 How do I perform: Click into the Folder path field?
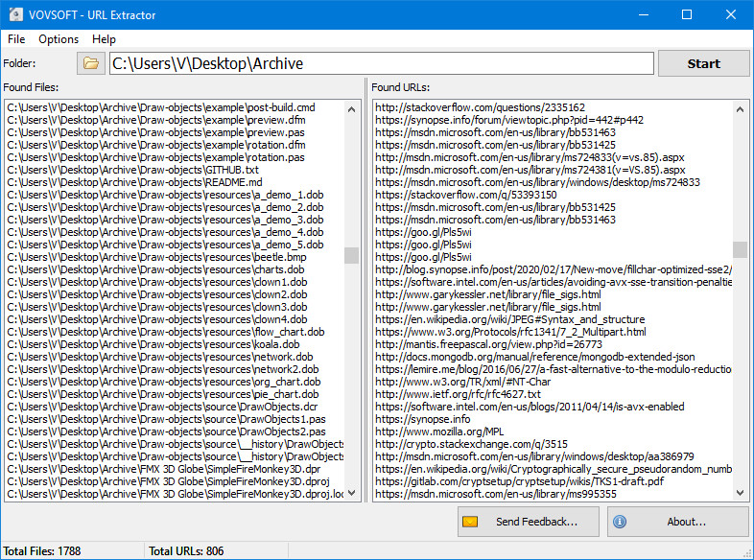(382, 63)
